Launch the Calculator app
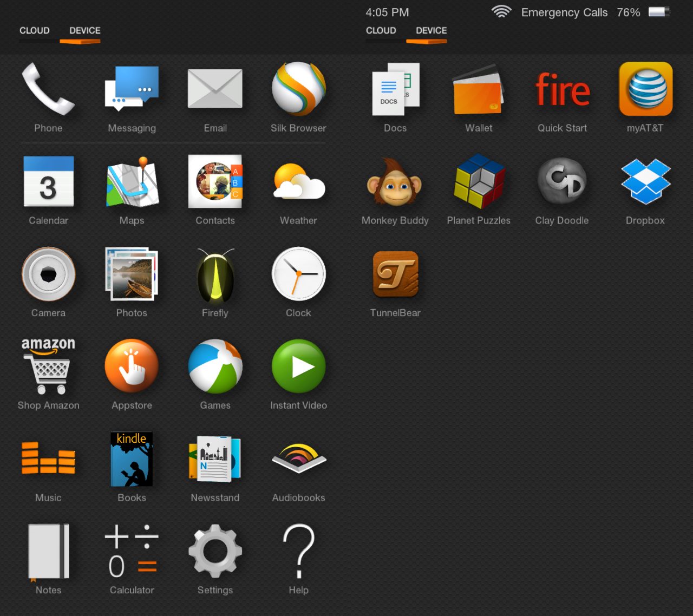The height and width of the screenshot is (616, 693). pos(132,552)
